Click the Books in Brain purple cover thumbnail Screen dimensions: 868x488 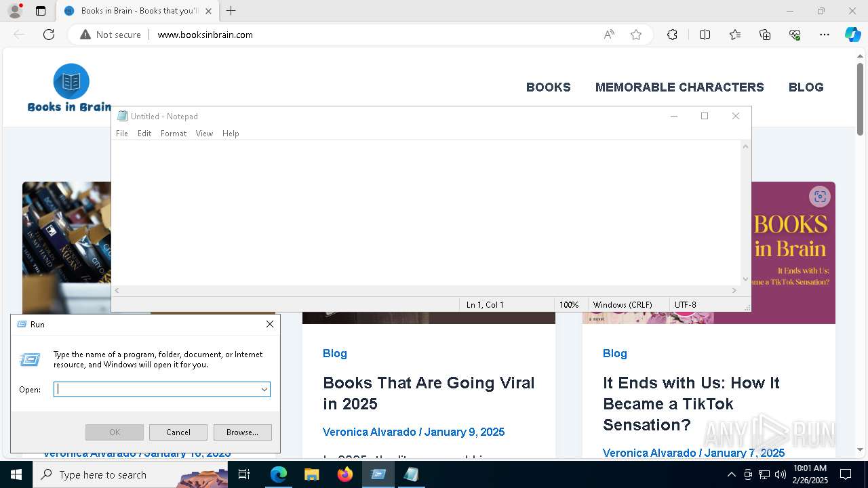[793, 252]
